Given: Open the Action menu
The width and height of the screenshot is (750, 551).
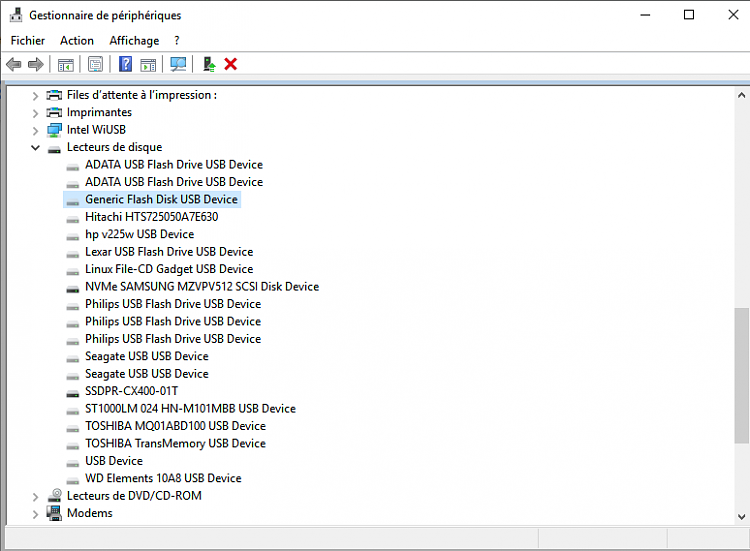Looking at the screenshot, I should (77, 41).
